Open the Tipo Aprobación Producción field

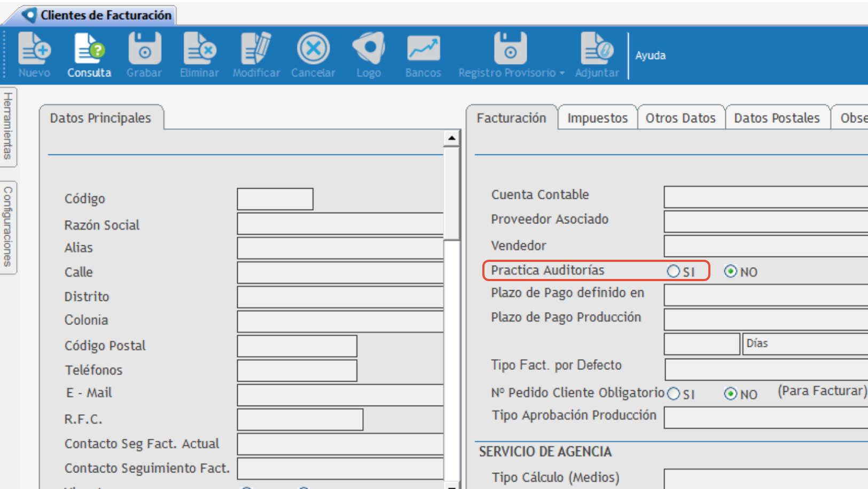pyautogui.click(x=766, y=417)
